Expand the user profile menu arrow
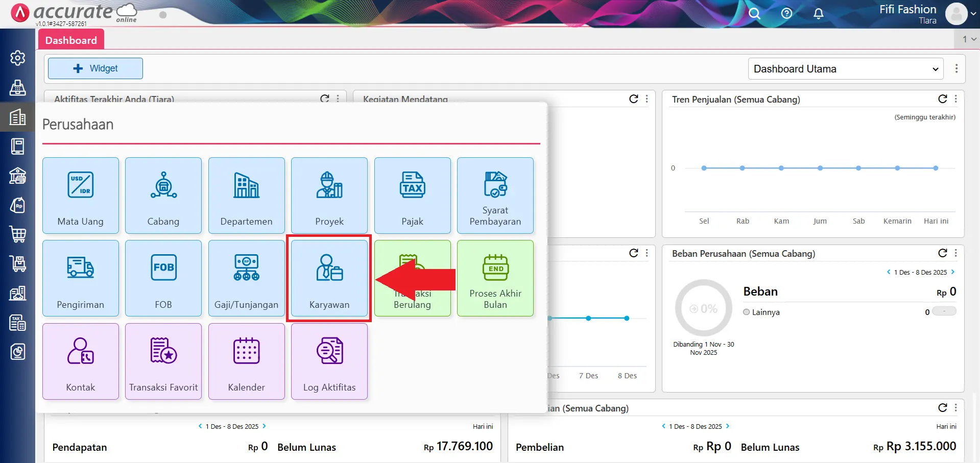This screenshot has width=980, height=463. pyautogui.click(x=973, y=14)
